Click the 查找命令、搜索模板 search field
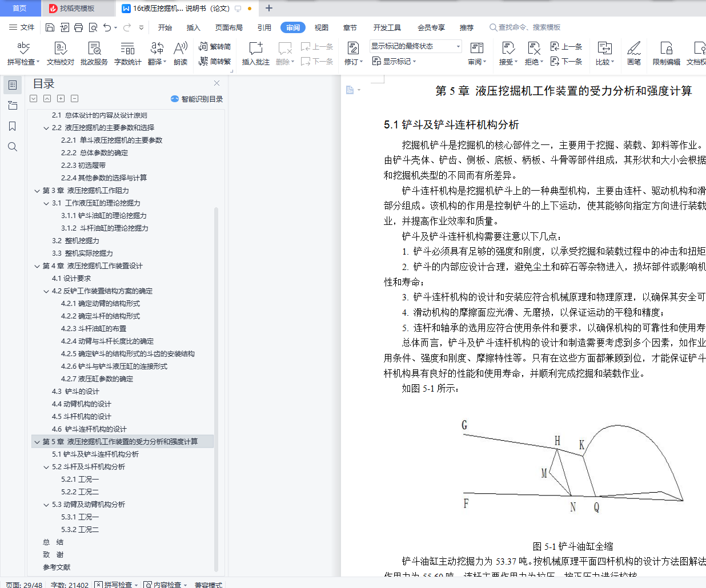The image size is (706, 588). point(525,27)
